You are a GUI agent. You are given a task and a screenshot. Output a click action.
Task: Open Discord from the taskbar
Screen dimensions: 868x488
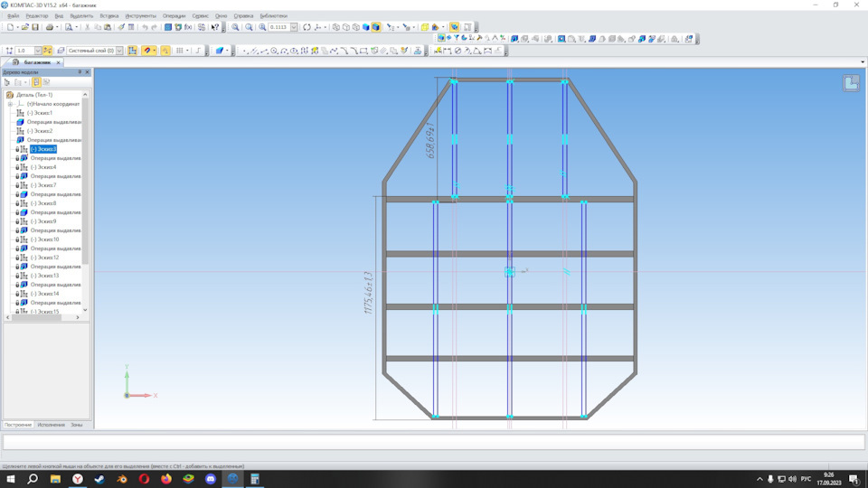click(x=211, y=479)
